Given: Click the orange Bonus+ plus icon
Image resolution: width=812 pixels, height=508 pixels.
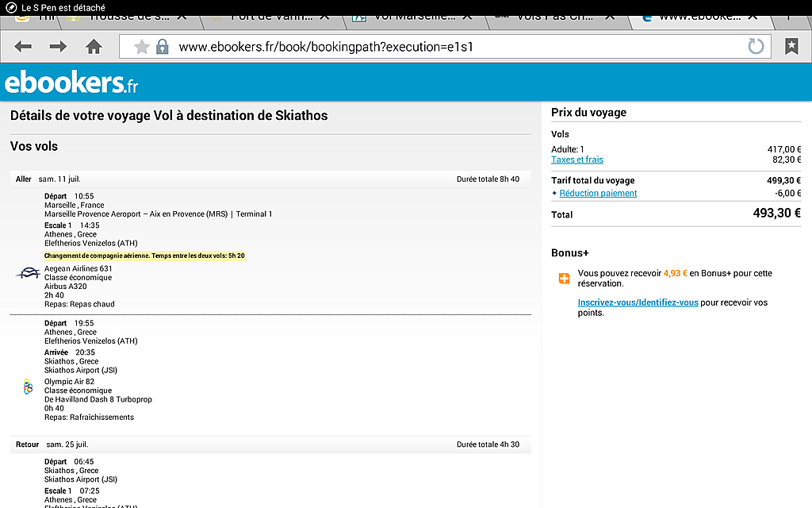Looking at the screenshot, I should (564, 279).
